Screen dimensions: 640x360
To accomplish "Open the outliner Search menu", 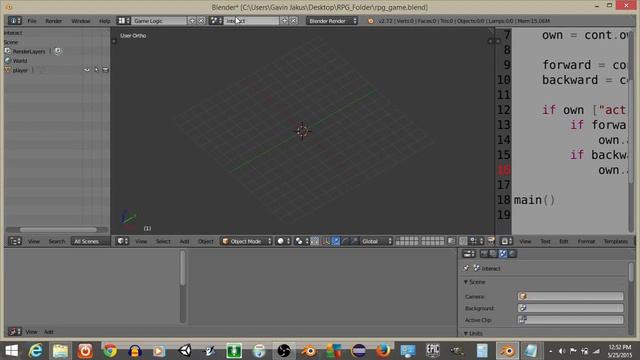I will (x=57, y=242).
